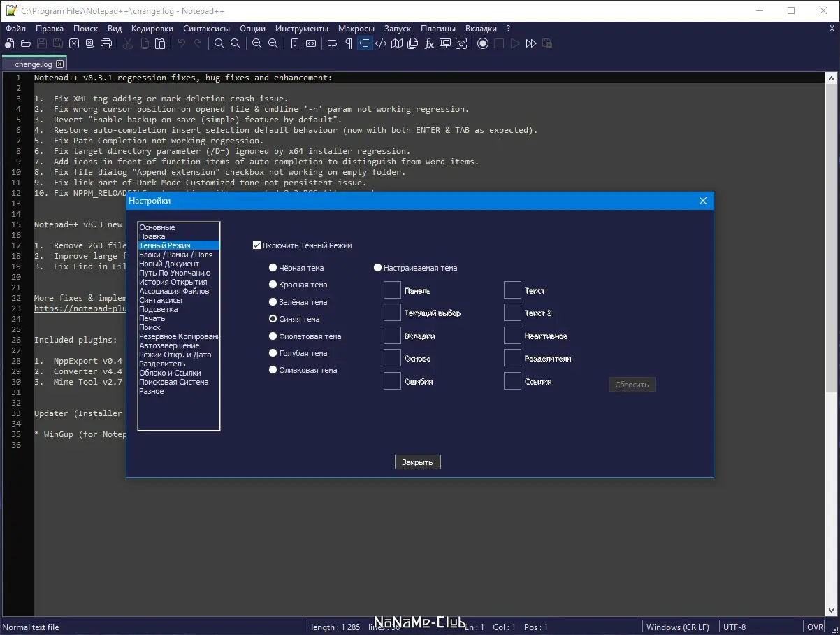This screenshot has width=840, height=635.
Task: Click the Закрыть button
Action: click(418, 462)
